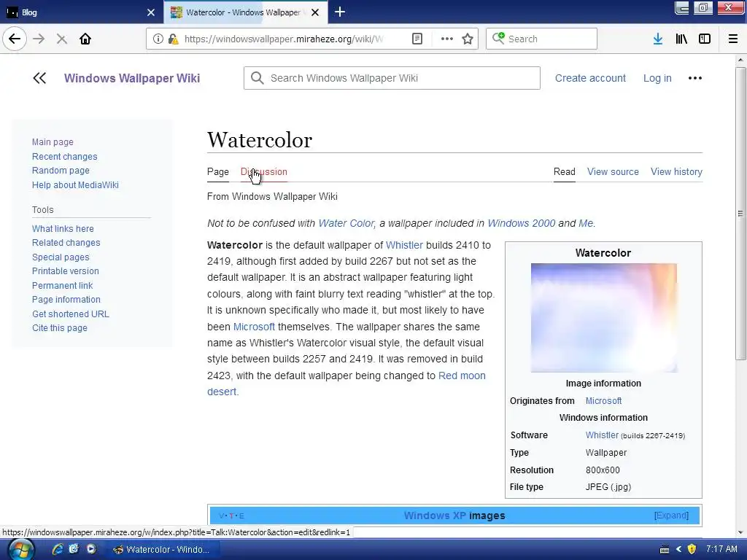Show site information icon in address bar
The image size is (747, 560).
(x=158, y=39)
